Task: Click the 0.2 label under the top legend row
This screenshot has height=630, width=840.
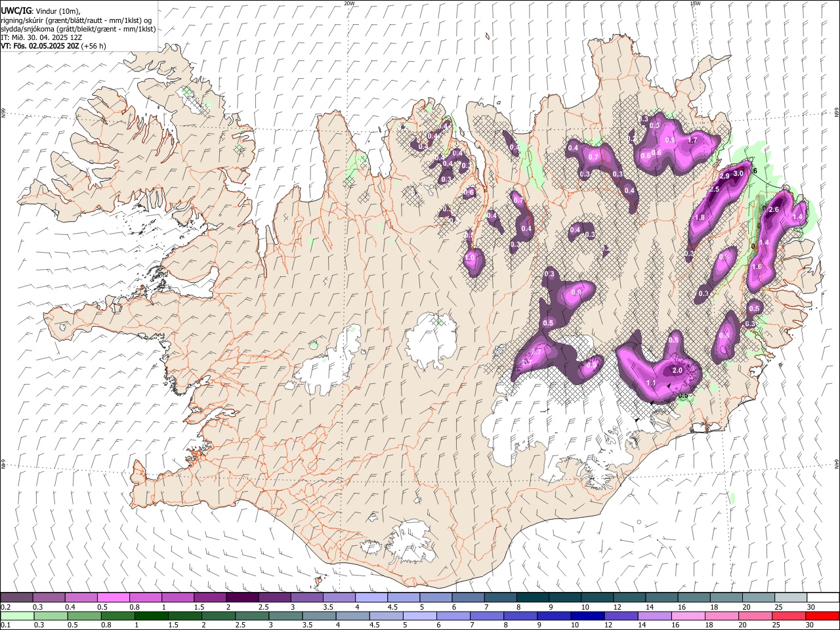Action: [x=5, y=608]
